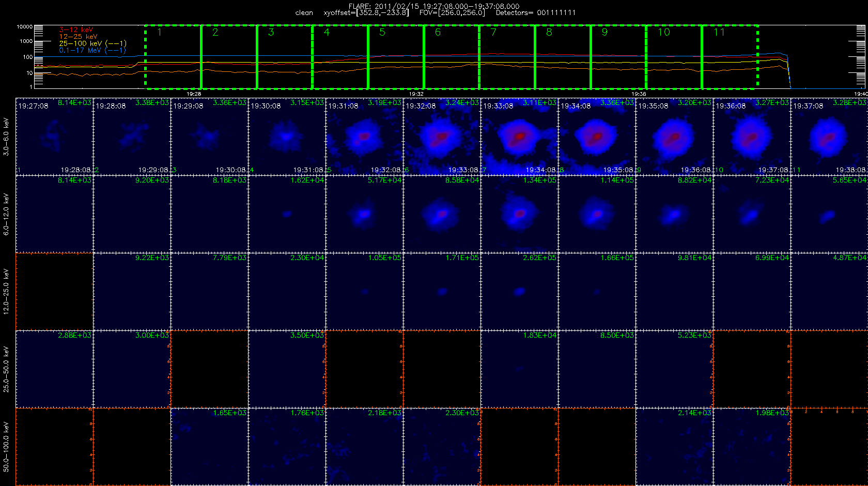Click the 19:27:08 start timestamp on first image

click(x=33, y=106)
